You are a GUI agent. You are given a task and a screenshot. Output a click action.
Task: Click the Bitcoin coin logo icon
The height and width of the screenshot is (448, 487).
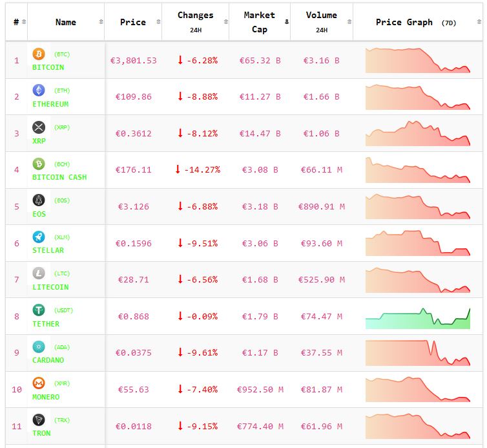[39, 54]
